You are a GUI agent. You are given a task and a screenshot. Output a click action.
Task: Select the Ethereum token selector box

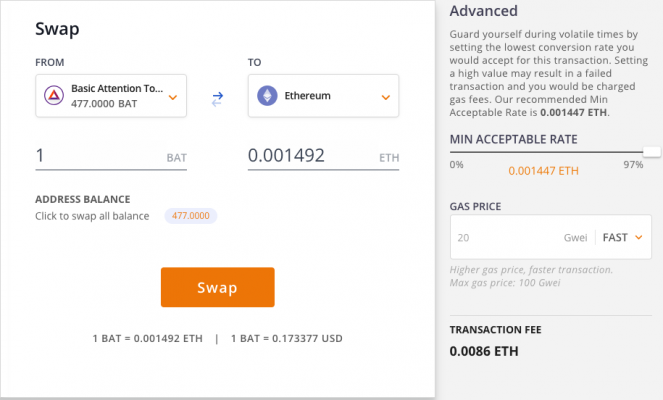[323, 96]
